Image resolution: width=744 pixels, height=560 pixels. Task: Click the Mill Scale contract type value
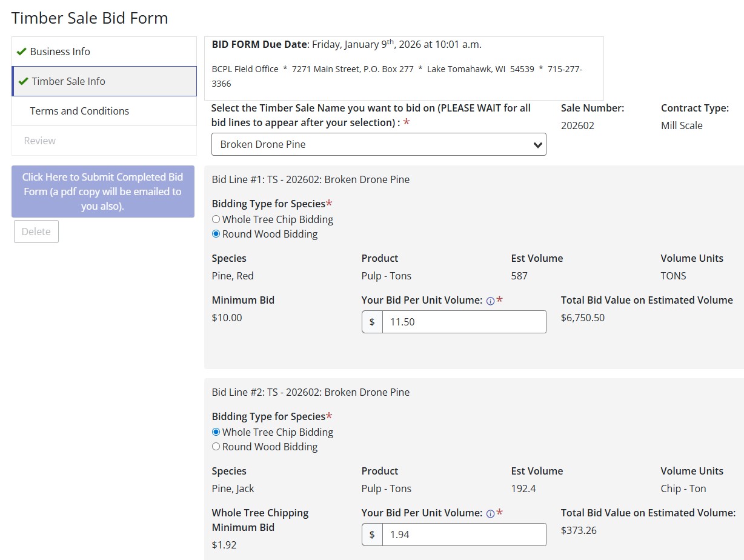[x=682, y=125]
